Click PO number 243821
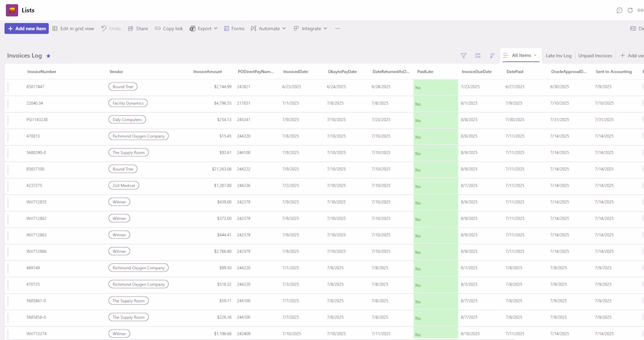 (244, 87)
